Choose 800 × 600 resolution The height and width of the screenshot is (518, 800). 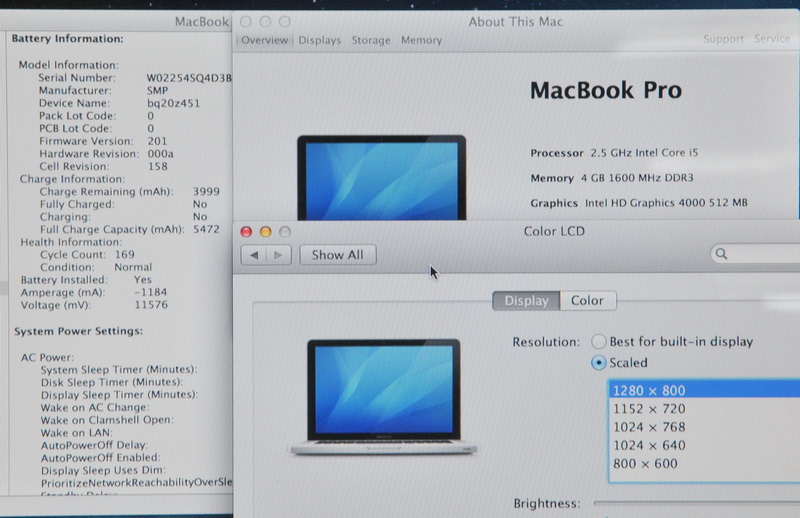[704, 463]
